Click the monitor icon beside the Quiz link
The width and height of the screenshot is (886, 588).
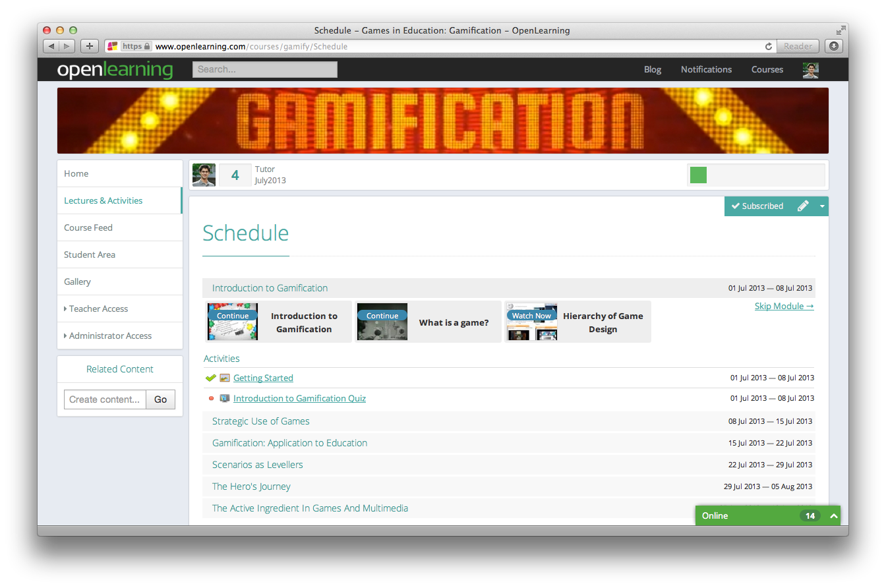coord(225,398)
